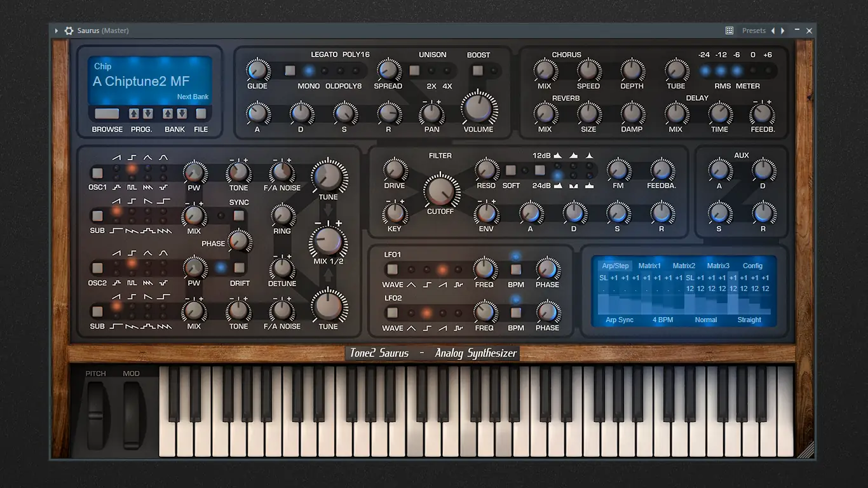The image size is (868, 488).
Task: Select the square wave shape for LFO2
Action: click(x=426, y=313)
